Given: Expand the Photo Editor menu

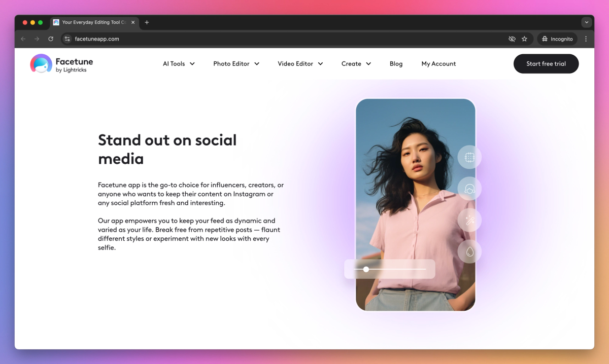Looking at the screenshot, I should (236, 64).
